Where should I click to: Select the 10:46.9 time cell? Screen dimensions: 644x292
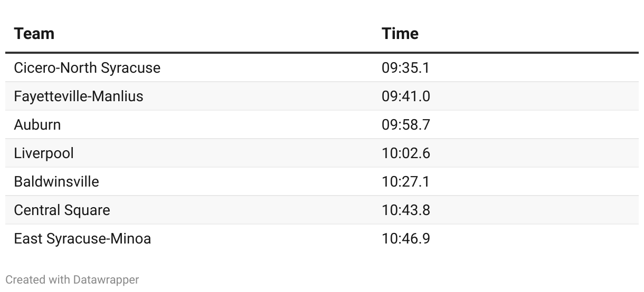coord(405,239)
